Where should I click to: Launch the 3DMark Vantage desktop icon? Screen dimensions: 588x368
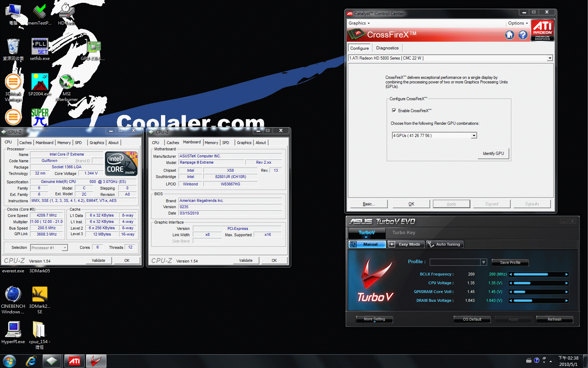point(13,88)
